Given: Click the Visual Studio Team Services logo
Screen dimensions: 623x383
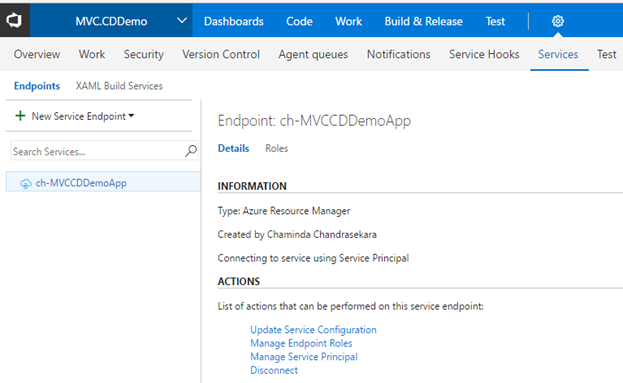Looking at the screenshot, I should coord(14,20).
